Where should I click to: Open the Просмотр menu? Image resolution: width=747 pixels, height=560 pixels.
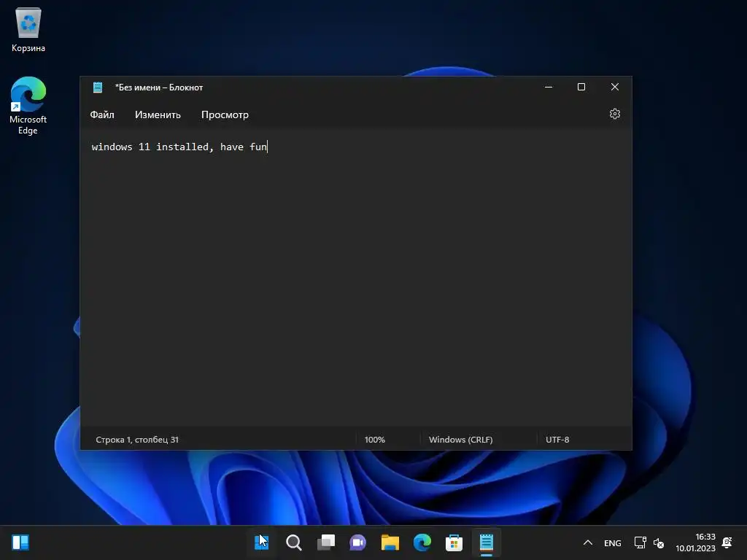click(x=225, y=114)
